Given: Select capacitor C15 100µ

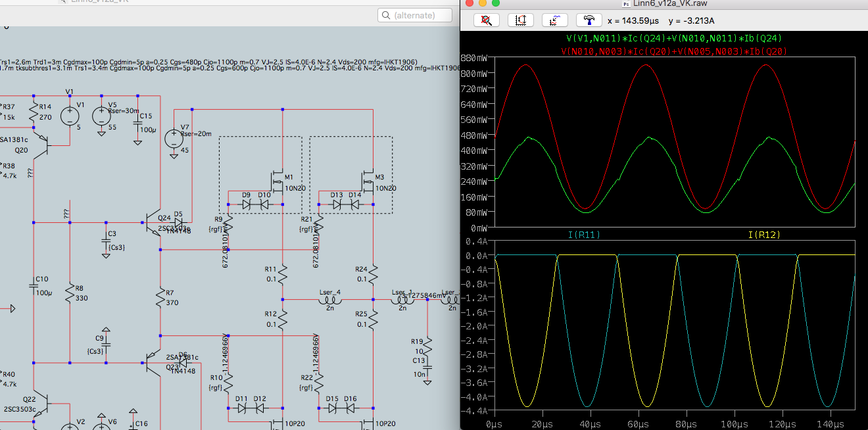Looking at the screenshot, I should pos(139,122).
